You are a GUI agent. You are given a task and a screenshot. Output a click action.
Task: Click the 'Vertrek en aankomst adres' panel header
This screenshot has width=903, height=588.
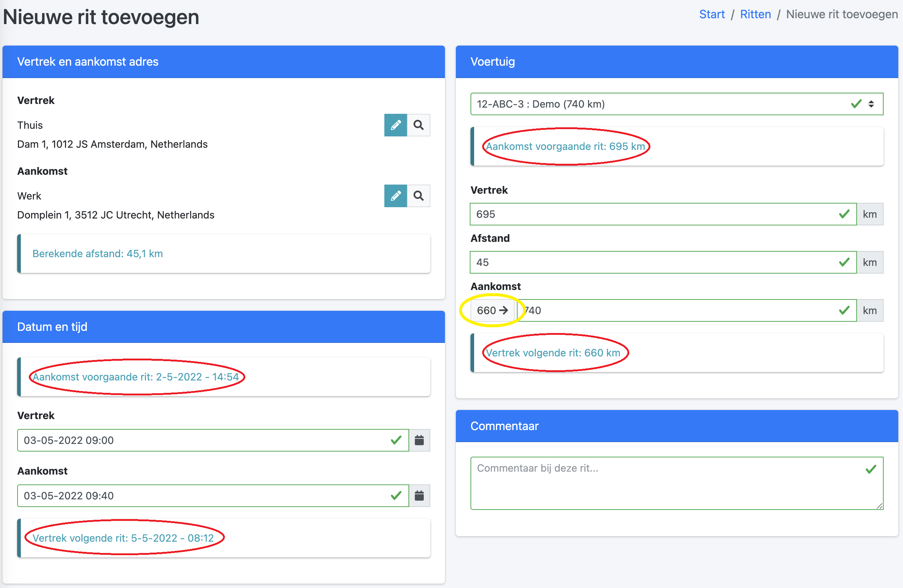(x=223, y=62)
